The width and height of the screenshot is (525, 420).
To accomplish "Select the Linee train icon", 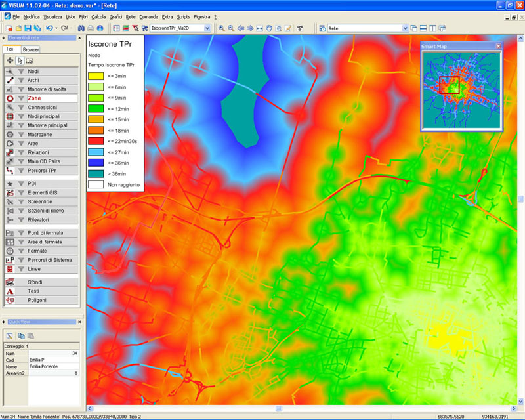I will [x=10, y=269].
